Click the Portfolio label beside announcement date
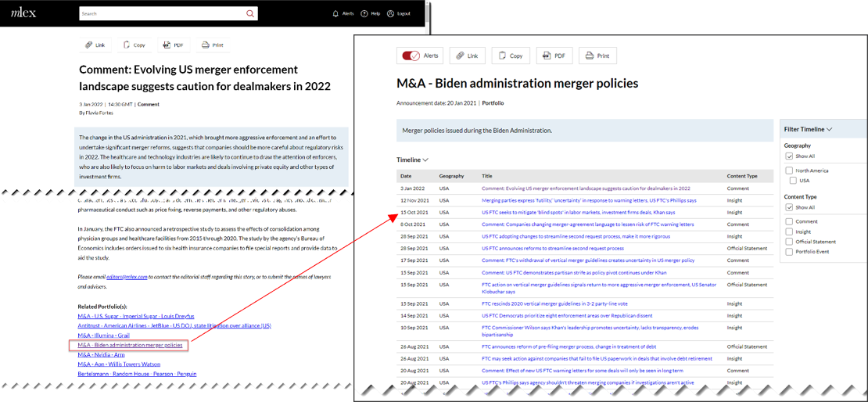868x402 pixels. [493, 103]
